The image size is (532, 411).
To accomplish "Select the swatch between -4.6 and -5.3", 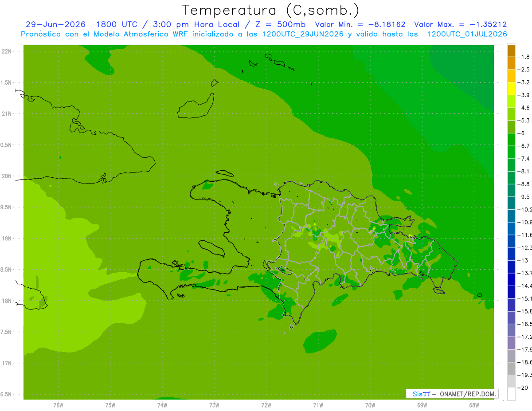I will (x=511, y=114).
